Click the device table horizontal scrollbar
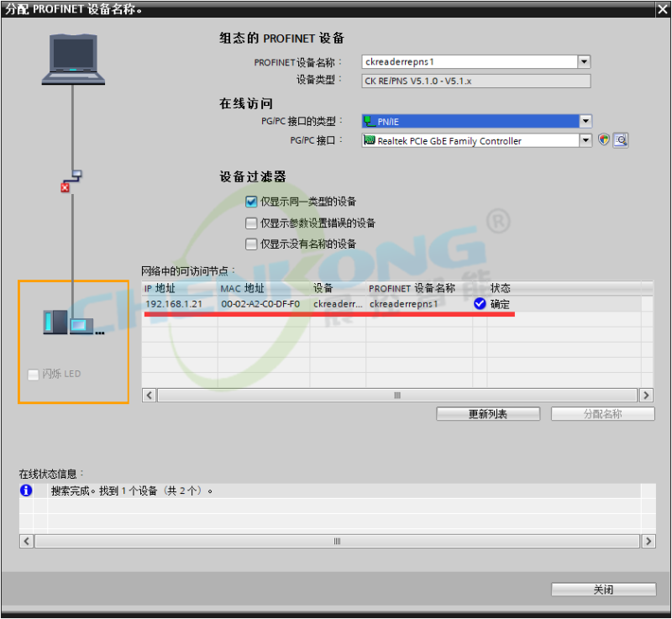The image size is (672, 619). click(397, 395)
